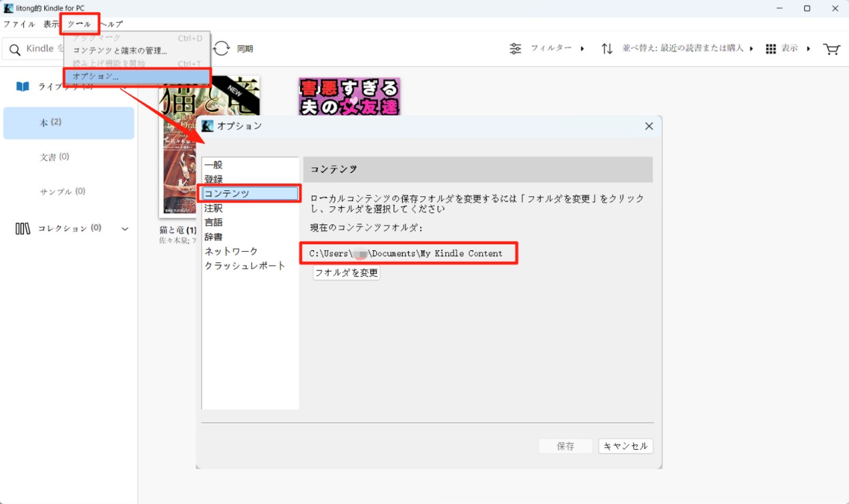Select 注釈 in options list
Screen dimensions: 849x504
click(214, 208)
